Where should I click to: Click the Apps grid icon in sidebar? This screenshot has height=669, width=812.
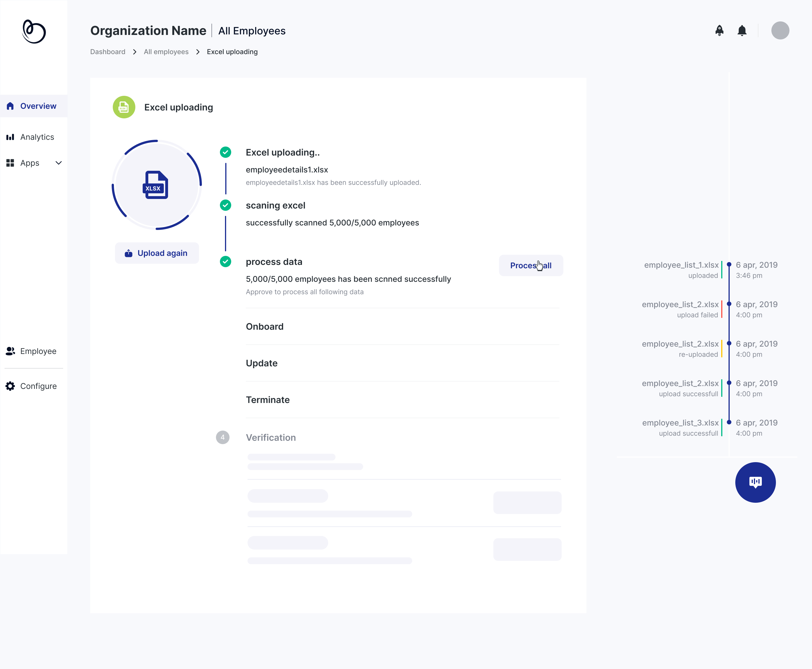10,163
